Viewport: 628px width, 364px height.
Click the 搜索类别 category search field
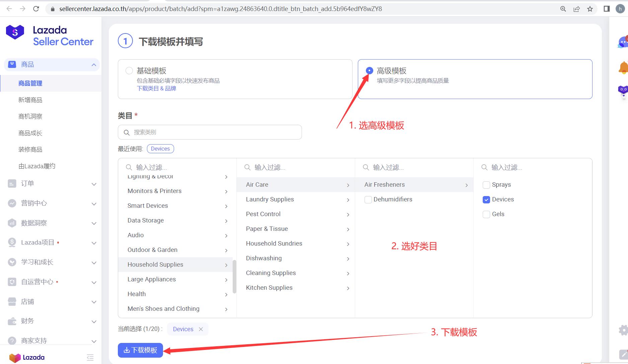click(x=210, y=132)
